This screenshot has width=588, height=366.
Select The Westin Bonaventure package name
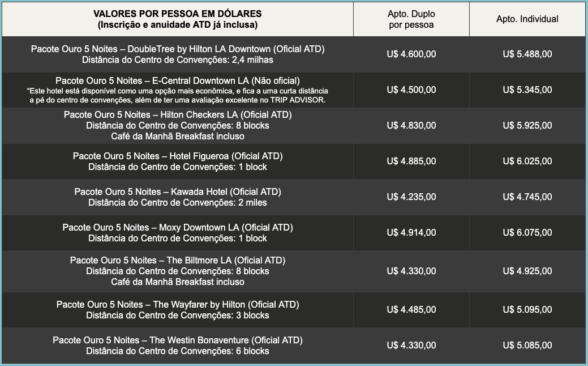178,341
